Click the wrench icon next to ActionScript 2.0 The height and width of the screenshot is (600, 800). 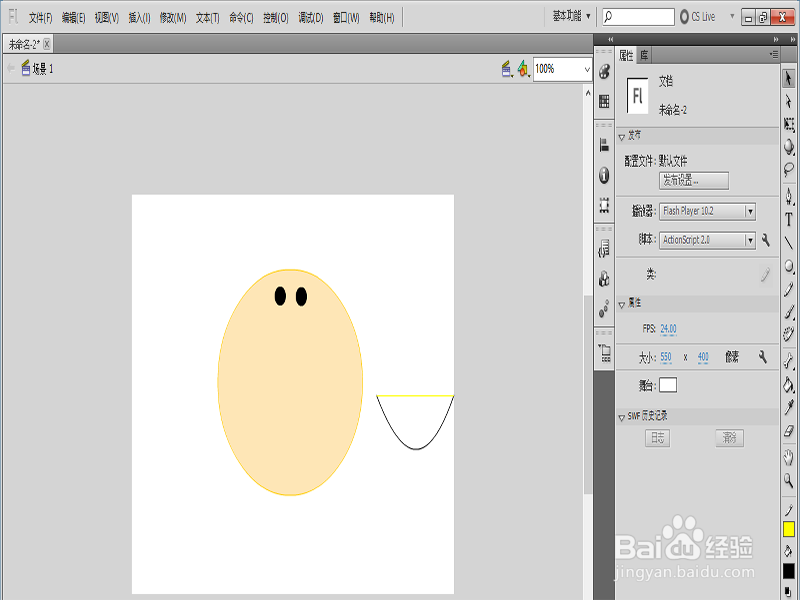[765, 241]
